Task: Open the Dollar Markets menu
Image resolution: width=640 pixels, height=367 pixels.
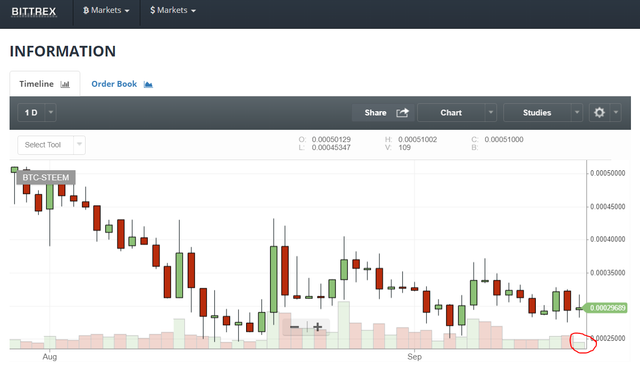Action: point(173,11)
